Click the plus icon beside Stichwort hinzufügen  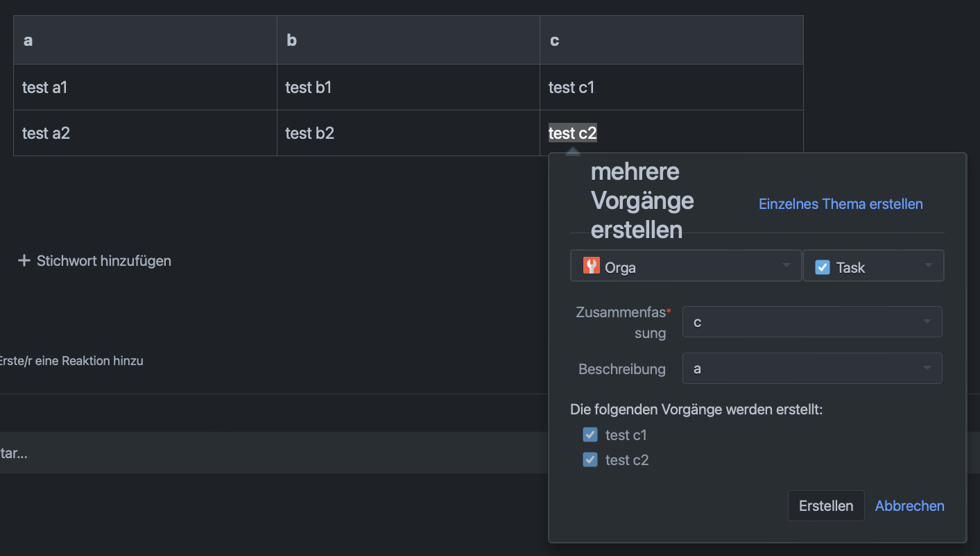click(24, 261)
